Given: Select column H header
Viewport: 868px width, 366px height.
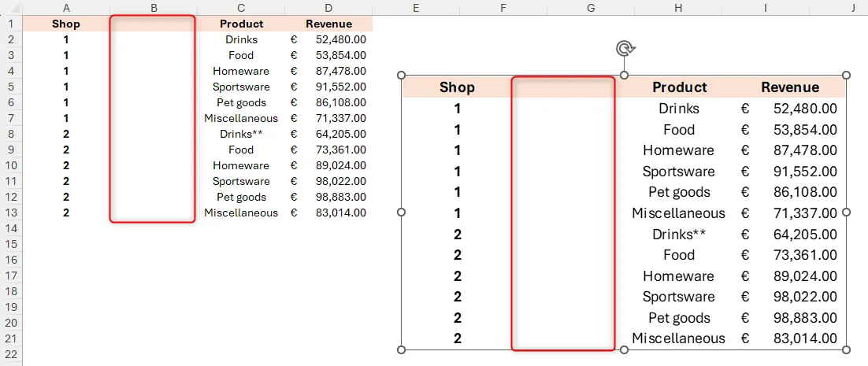Looking at the screenshot, I should pos(677,8).
